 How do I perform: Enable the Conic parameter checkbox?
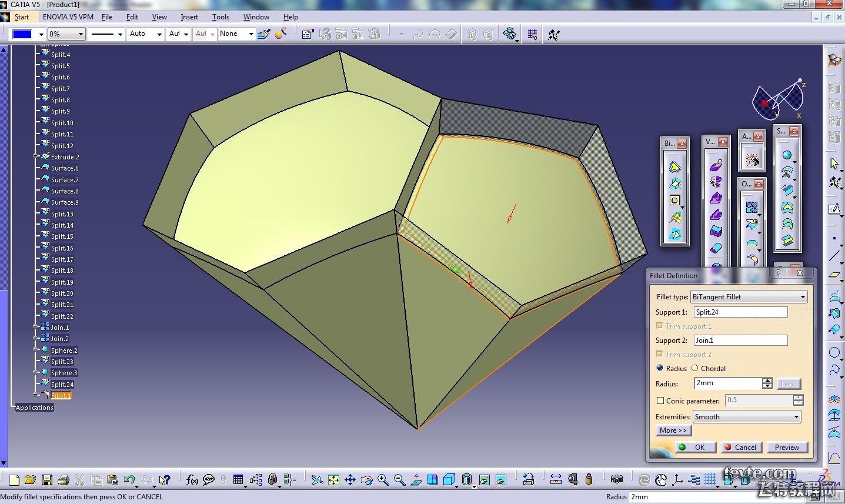click(x=660, y=401)
